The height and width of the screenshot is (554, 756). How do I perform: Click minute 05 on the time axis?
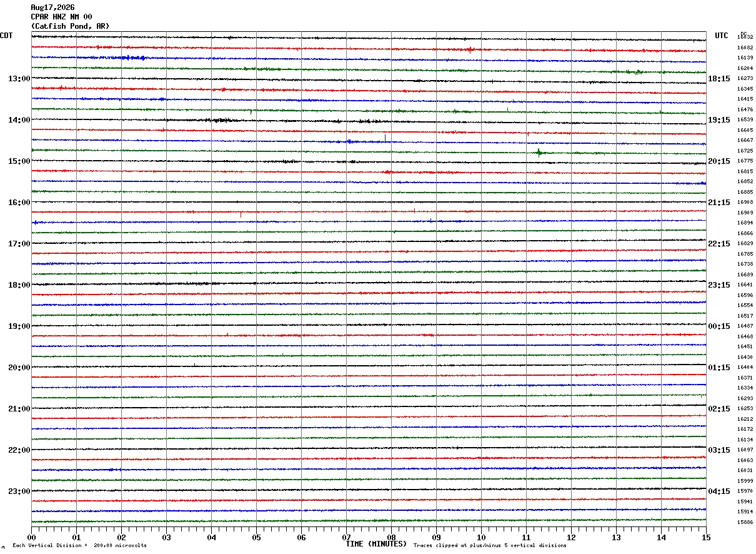pyautogui.click(x=256, y=537)
